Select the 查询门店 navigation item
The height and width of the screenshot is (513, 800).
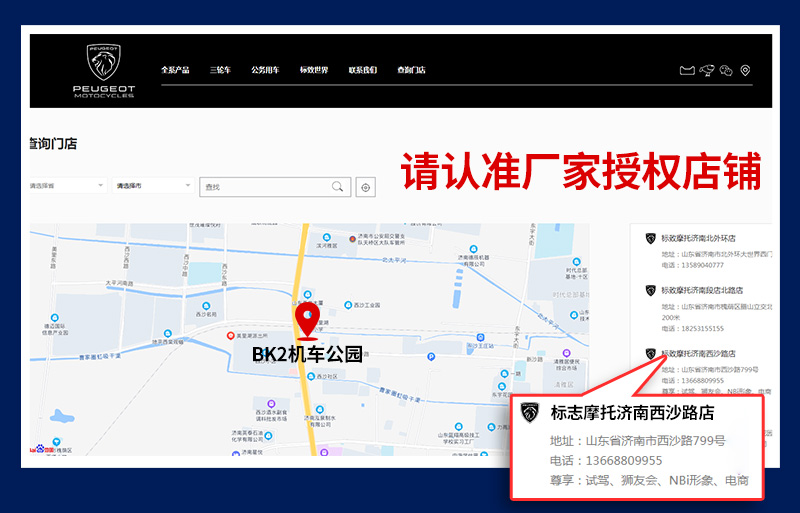pyautogui.click(x=411, y=70)
